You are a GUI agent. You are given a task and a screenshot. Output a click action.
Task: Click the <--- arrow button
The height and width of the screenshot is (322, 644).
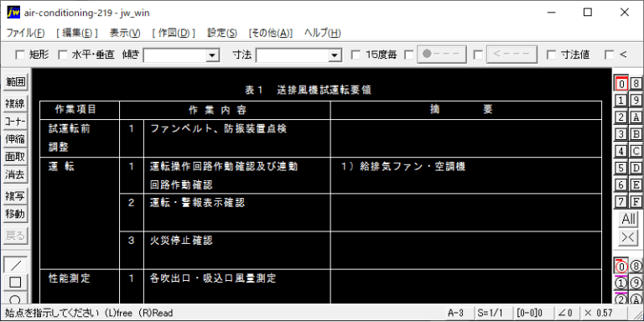pyautogui.click(x=512, y=55)
